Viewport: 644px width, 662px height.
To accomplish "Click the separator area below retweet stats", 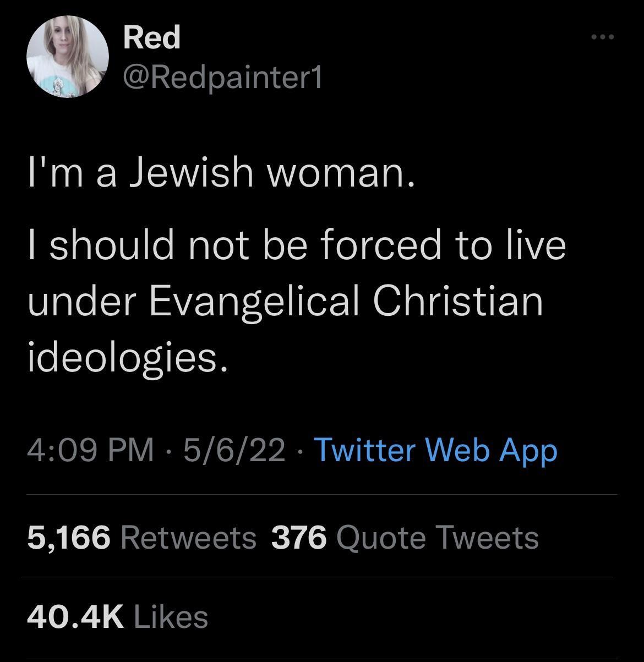I will [322, 574].
